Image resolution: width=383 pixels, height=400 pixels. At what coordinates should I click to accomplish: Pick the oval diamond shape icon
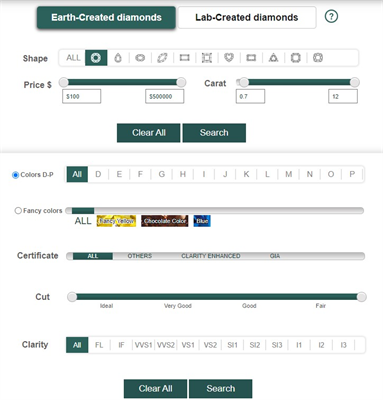(140, 58)
